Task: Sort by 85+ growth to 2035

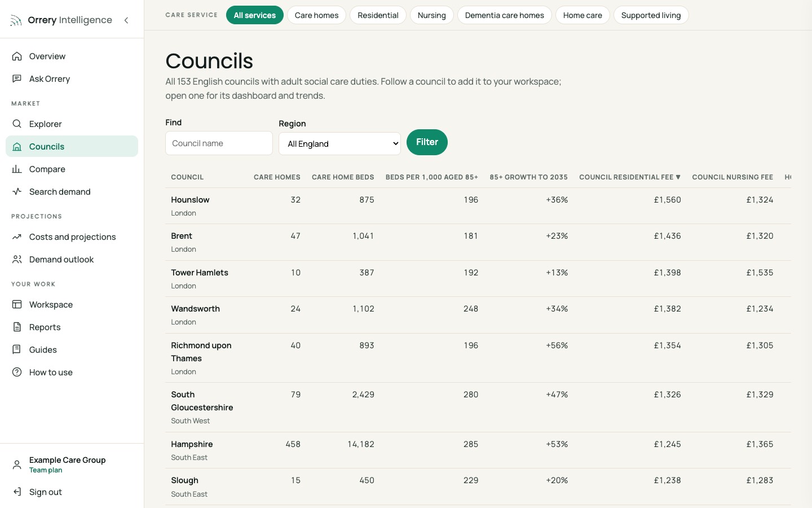Action: [528, 177]
